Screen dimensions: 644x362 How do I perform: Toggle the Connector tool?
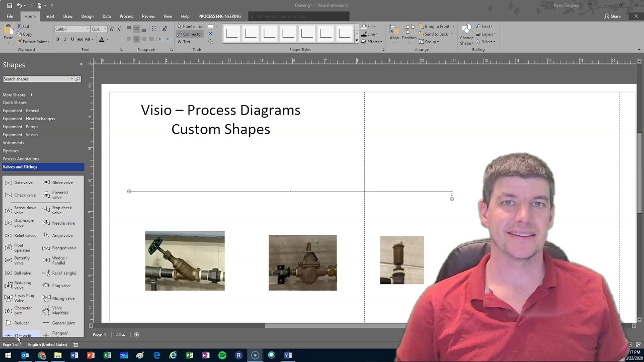pyautogui.click(x=189, y=34)
